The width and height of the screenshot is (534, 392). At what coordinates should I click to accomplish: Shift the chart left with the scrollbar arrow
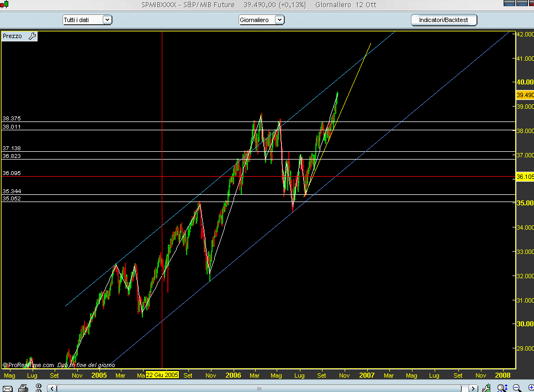(52, 388)
